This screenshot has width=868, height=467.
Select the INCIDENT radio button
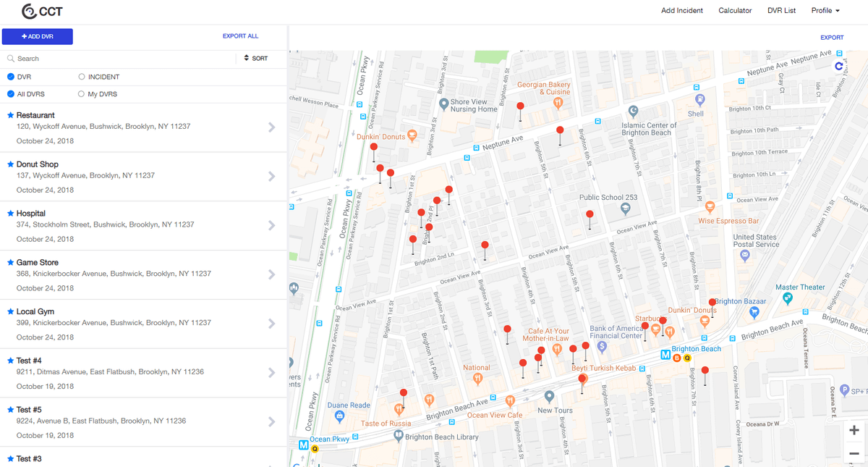coord(82,77)
